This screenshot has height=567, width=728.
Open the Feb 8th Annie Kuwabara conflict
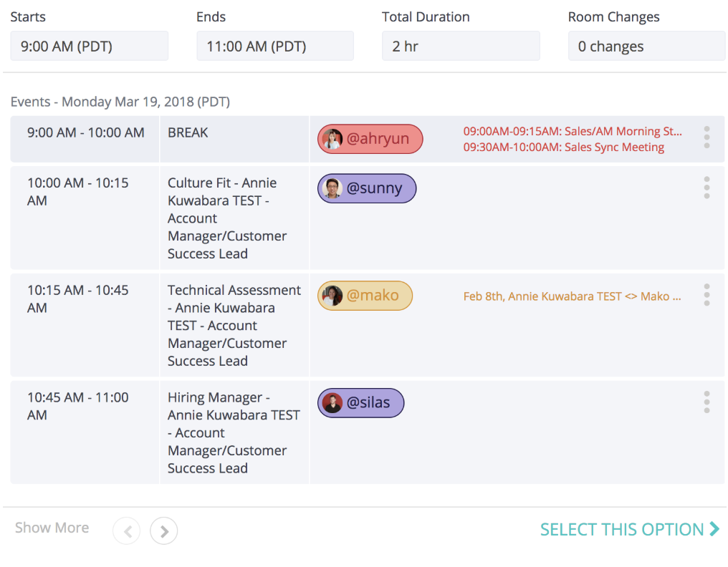[x=571, y=296]
